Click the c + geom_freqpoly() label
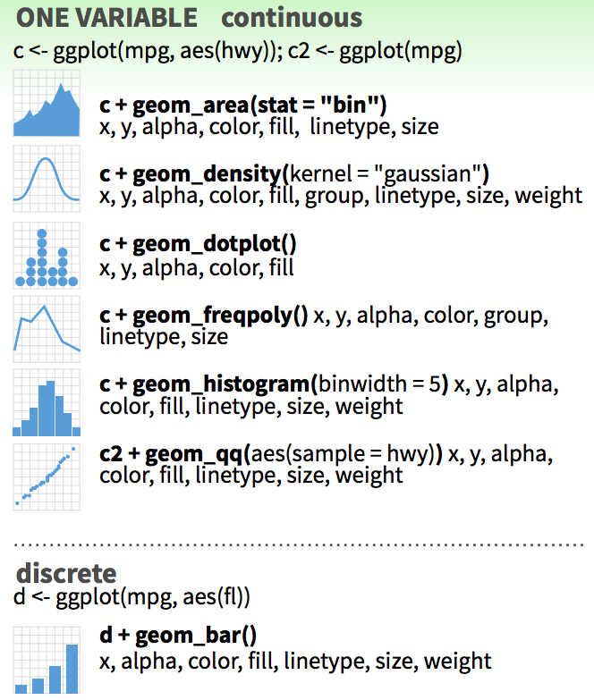 point(204,315)
